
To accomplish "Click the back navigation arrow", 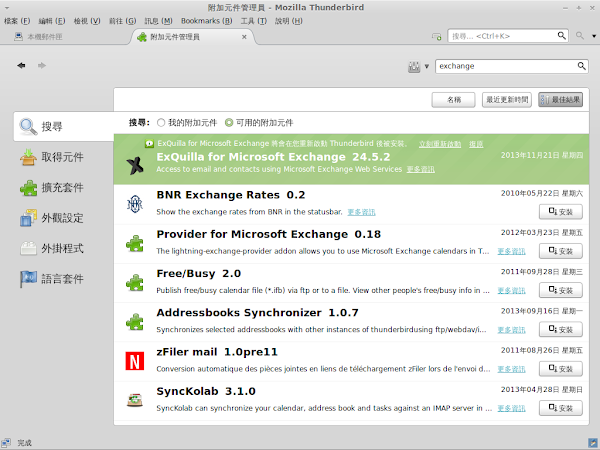I will (x=21, y=65).
